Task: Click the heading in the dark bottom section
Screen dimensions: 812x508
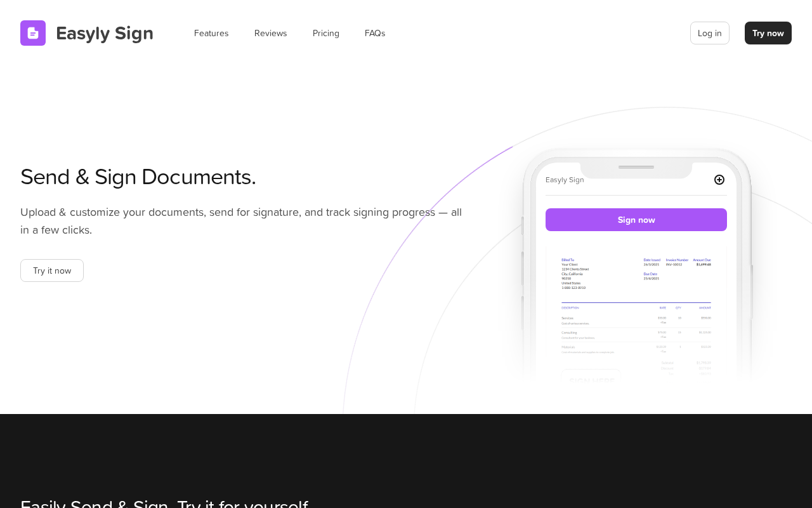Action: point(164,503)
